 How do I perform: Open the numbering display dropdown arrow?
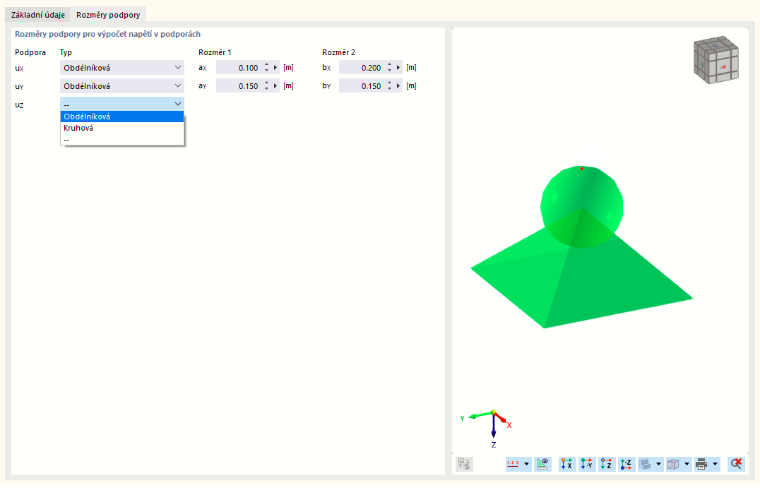tap(526, 464)
